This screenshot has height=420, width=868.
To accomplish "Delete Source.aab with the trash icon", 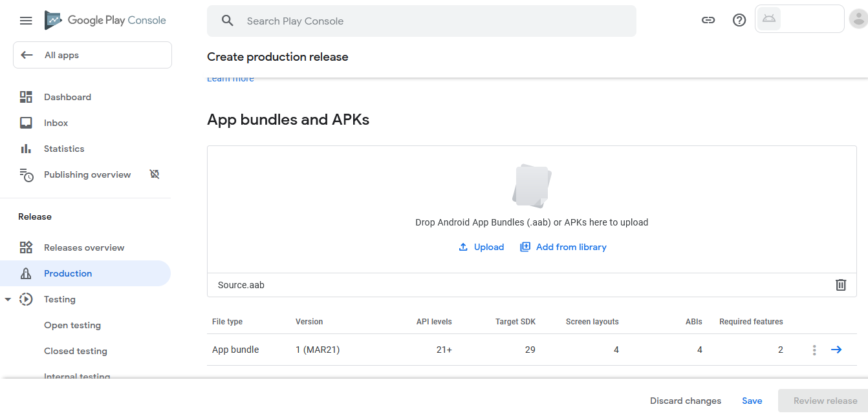I will [x=841, y=285].
